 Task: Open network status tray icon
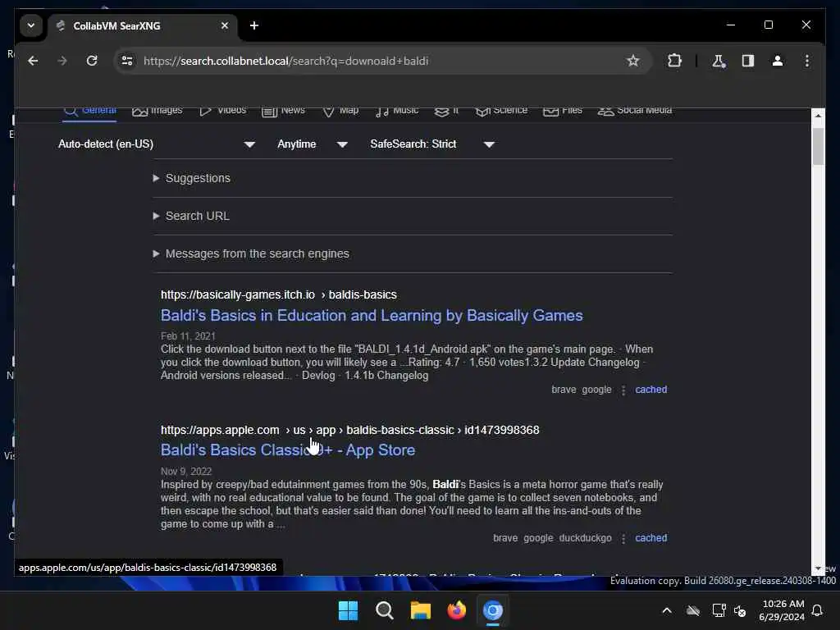pyautogui.click(x=719, y=610)
